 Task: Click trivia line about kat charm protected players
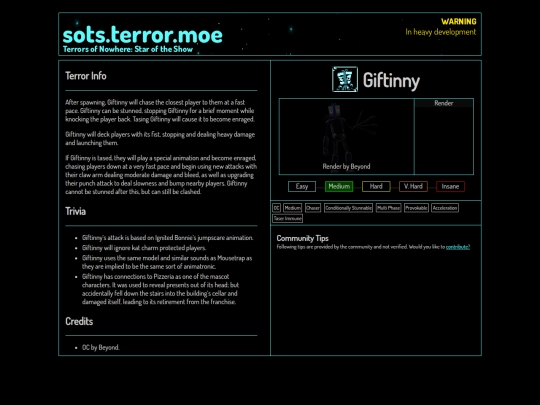tap(144, 248)
